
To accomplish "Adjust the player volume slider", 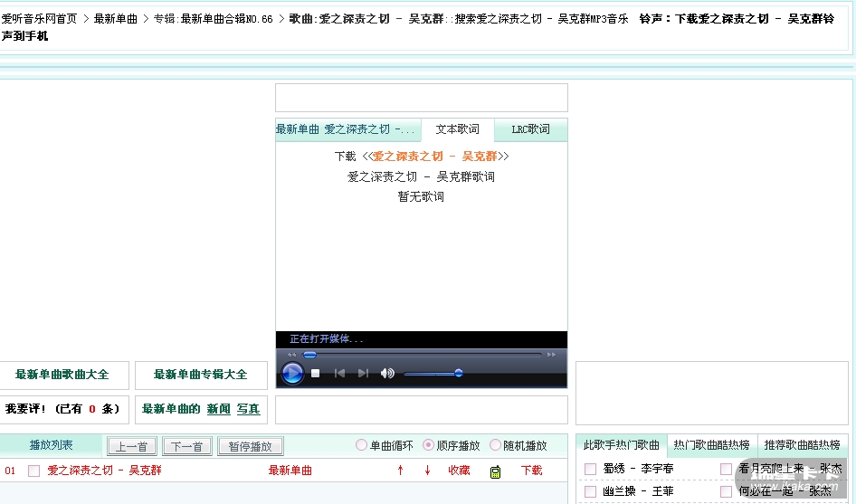I will (433, 374).
